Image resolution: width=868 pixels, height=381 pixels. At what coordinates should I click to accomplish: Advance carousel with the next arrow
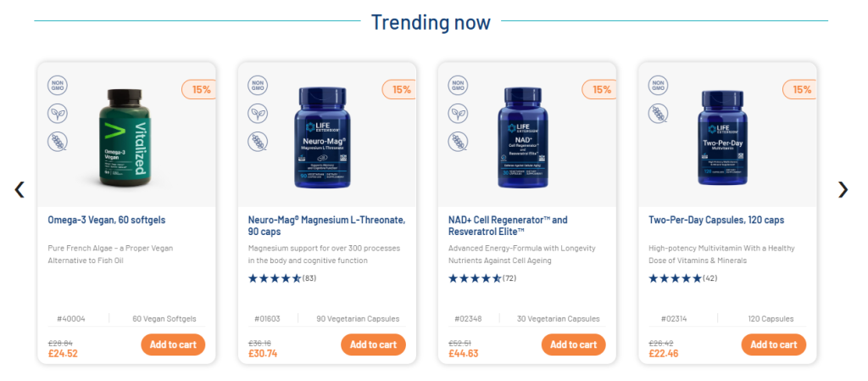843,189
